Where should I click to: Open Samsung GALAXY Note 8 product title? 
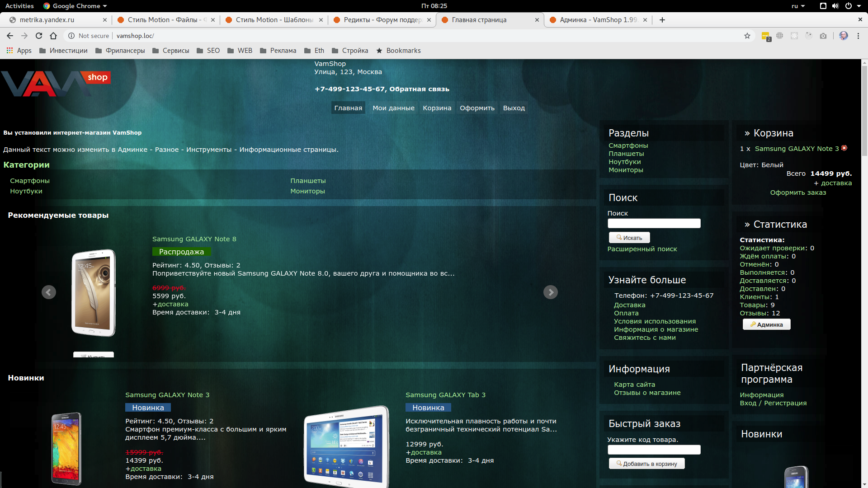[x=194, y=239]
